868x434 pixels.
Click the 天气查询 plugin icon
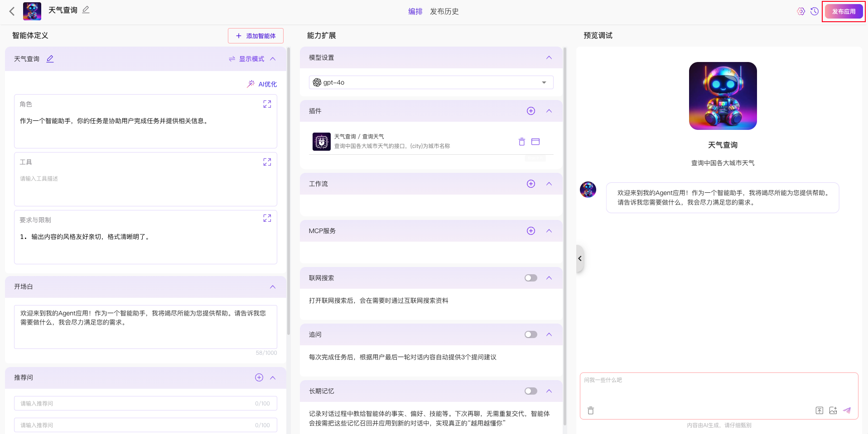click(x=322, y=142)
